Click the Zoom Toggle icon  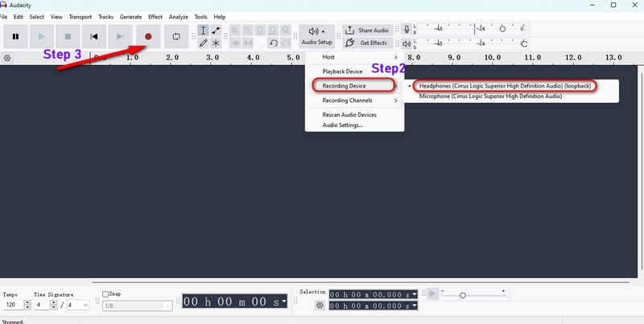tap(286, 31)
